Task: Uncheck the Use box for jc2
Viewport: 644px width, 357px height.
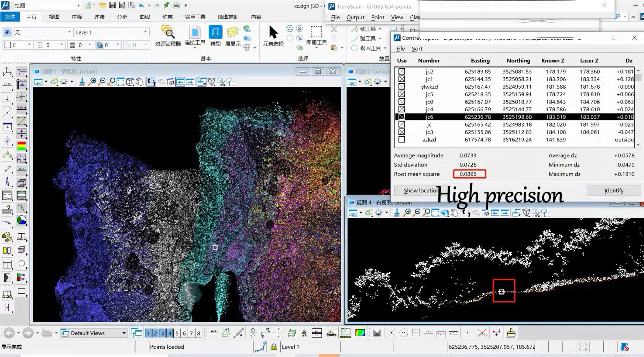Action: click(x=401, y=71)
